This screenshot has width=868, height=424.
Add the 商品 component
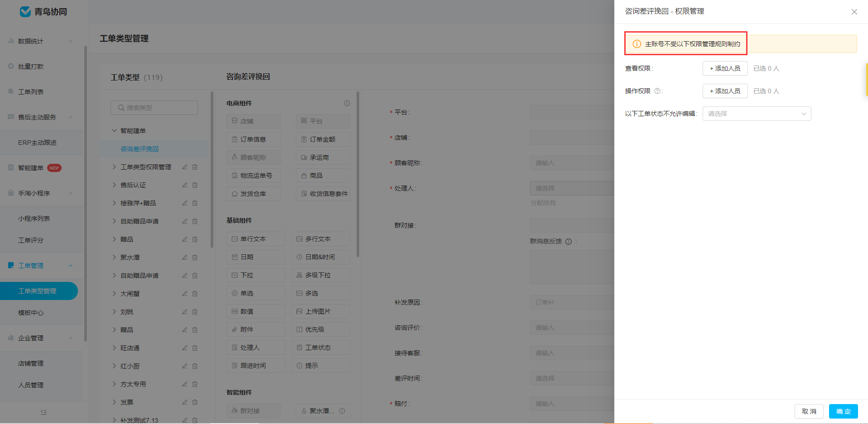[x=323, y=176]
